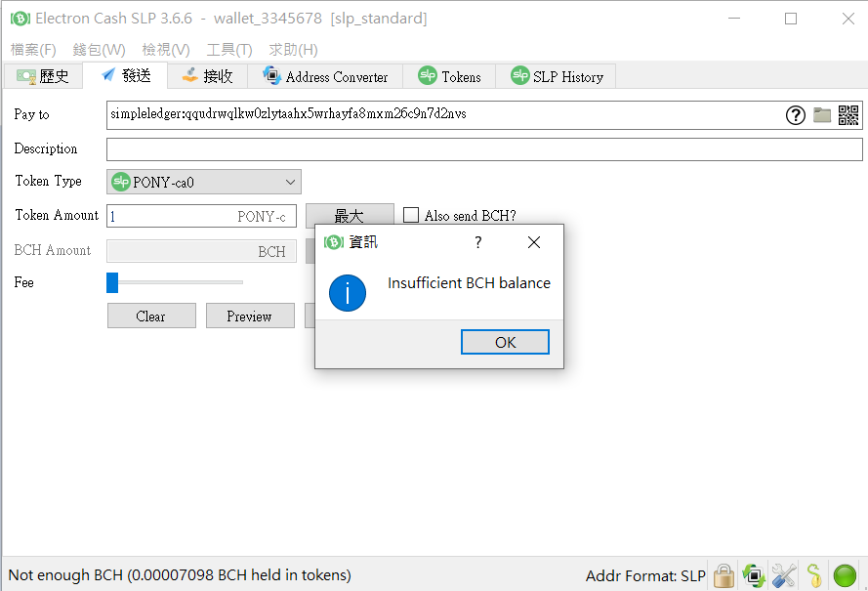
Task: Click the Fee slider handle
Action: tap(112, 282)
